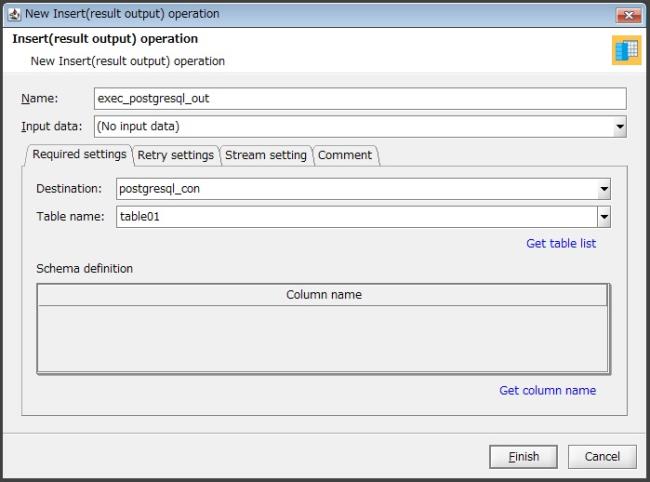This screenshot has width=650, height=482.
Task: Click the Name text field
Action: tap(360, 98)
